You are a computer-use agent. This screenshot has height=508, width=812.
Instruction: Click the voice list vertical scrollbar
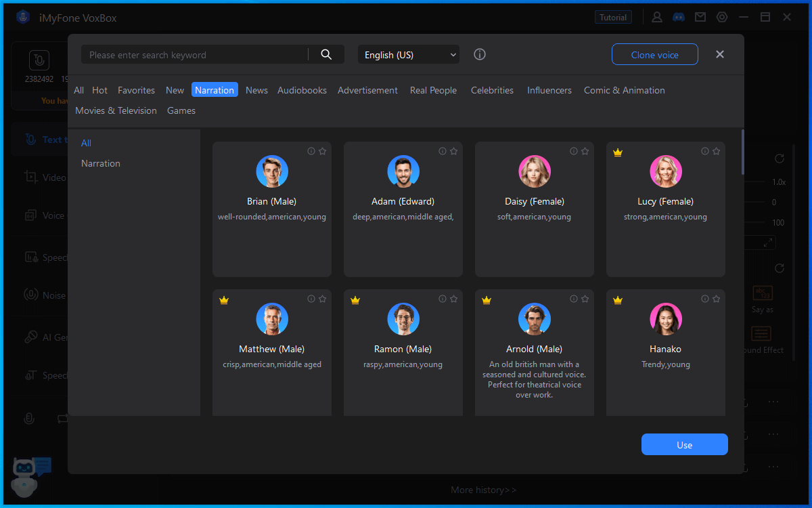pyautogui.click(x=742, y=152)
